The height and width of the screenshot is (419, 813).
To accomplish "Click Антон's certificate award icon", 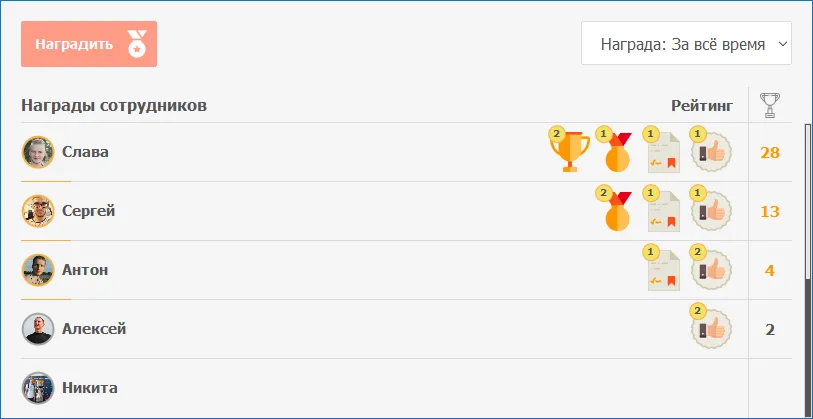I will click(x=663, y=271).
